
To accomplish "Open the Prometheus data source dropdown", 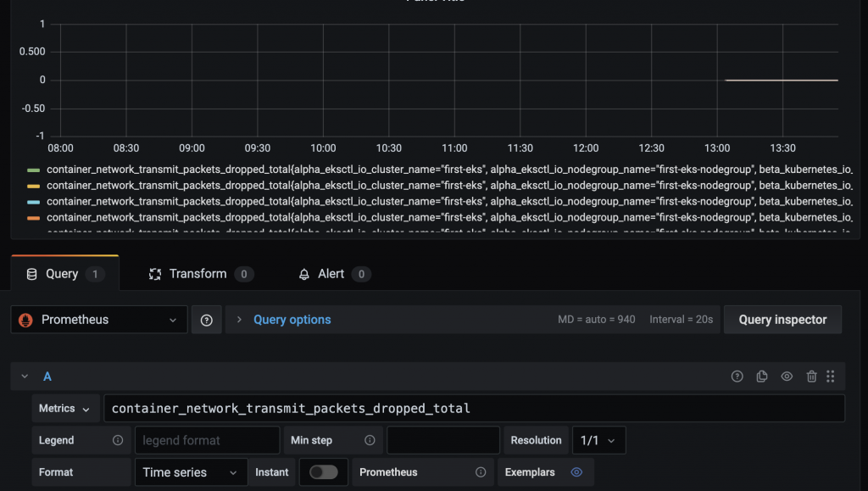I will click(x=99, y=320).
